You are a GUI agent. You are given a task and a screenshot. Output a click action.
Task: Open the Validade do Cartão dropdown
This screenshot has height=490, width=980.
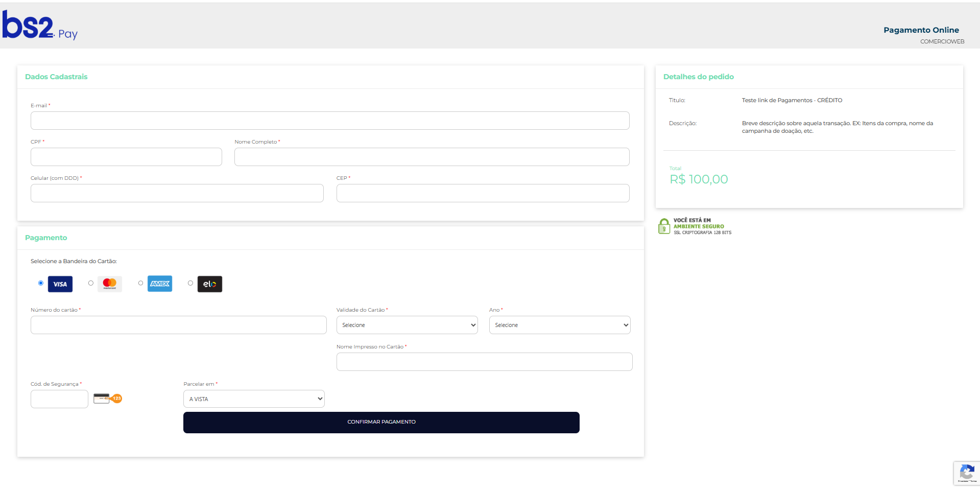tap(407, 325)
